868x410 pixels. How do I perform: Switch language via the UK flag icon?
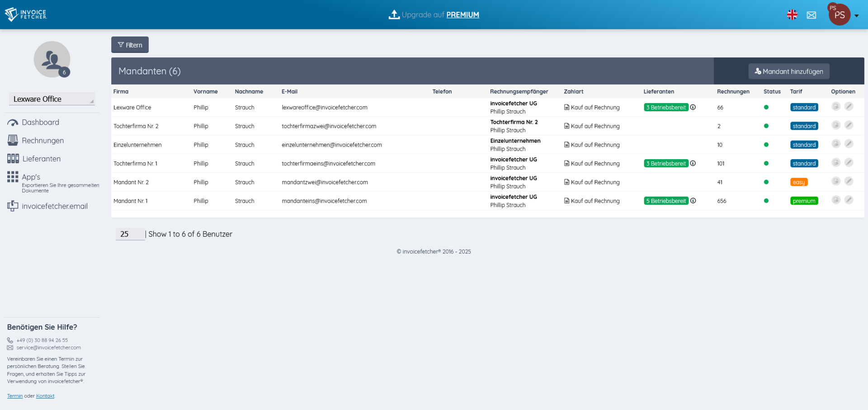pyautogui.click(x=792, y=15)
